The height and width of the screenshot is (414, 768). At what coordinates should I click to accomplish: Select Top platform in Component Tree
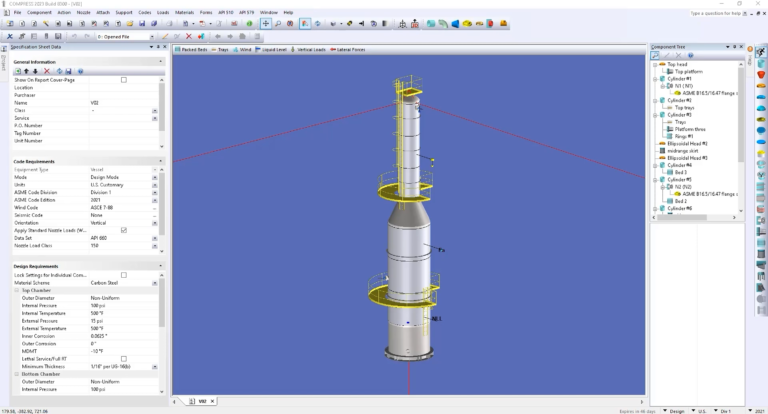pos(688,72)
